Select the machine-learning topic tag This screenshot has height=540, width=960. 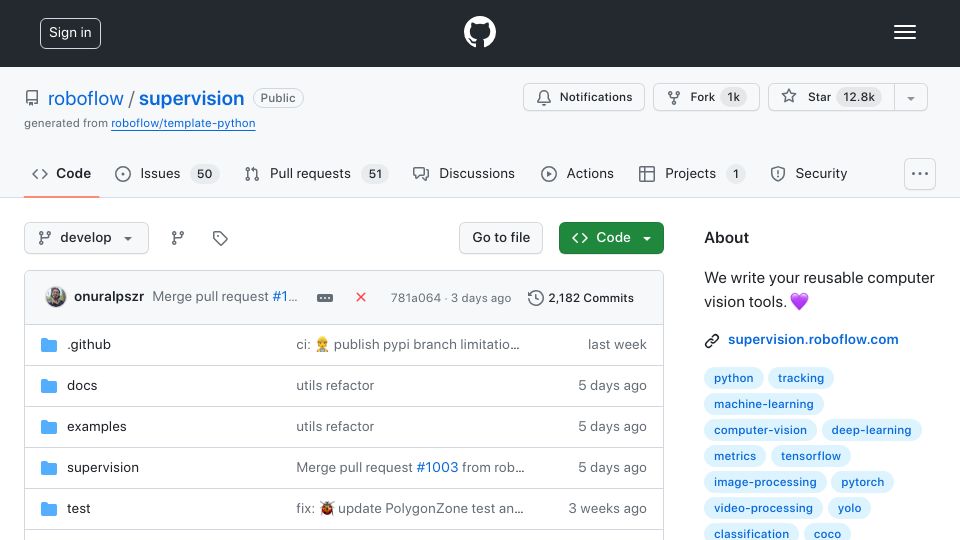click(x=763, y=404)
